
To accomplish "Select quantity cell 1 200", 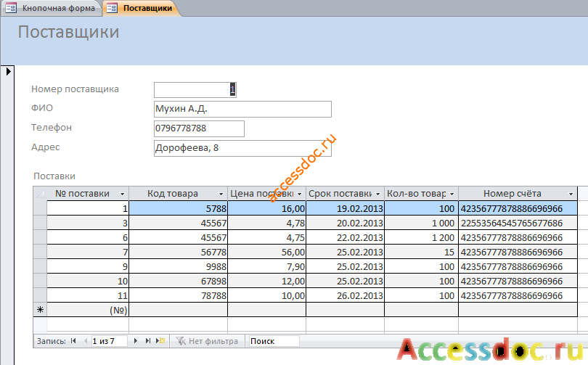I will coord(421,237).
